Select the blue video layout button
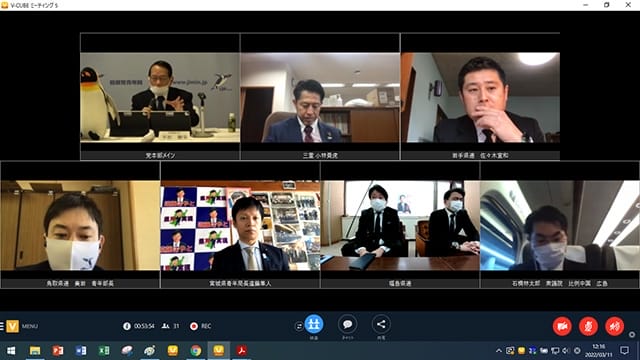Viewport: 640px width, 360px height. (314, 324)
